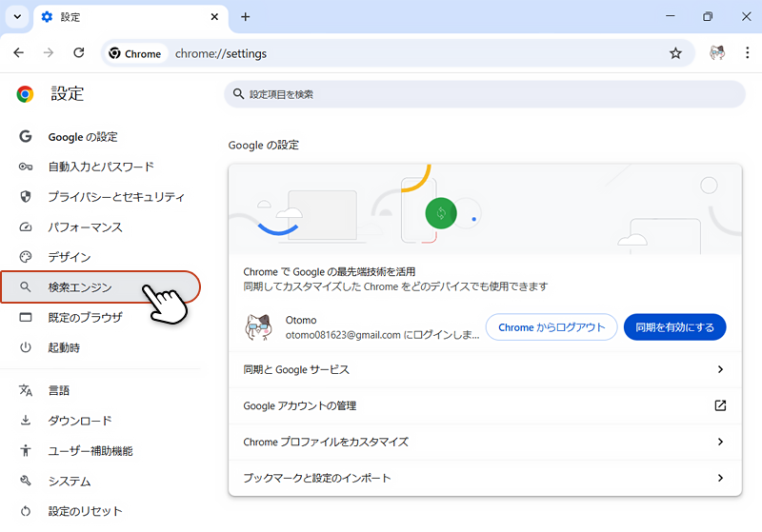
Task: Expand ブックマークと設定のインポート row
Action: (x=485, y=478)
